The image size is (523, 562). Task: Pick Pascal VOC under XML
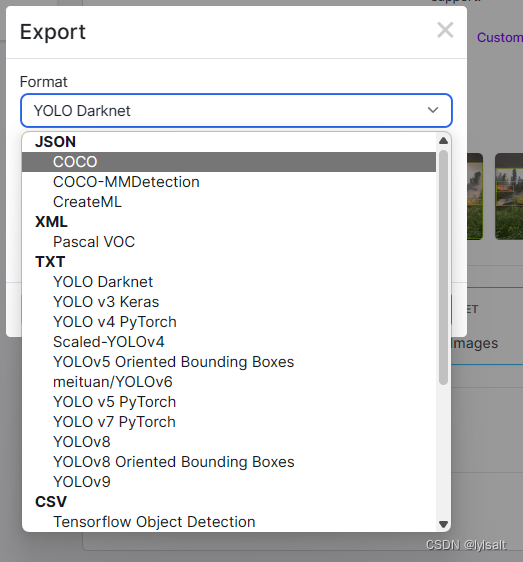tap(229, 242)
